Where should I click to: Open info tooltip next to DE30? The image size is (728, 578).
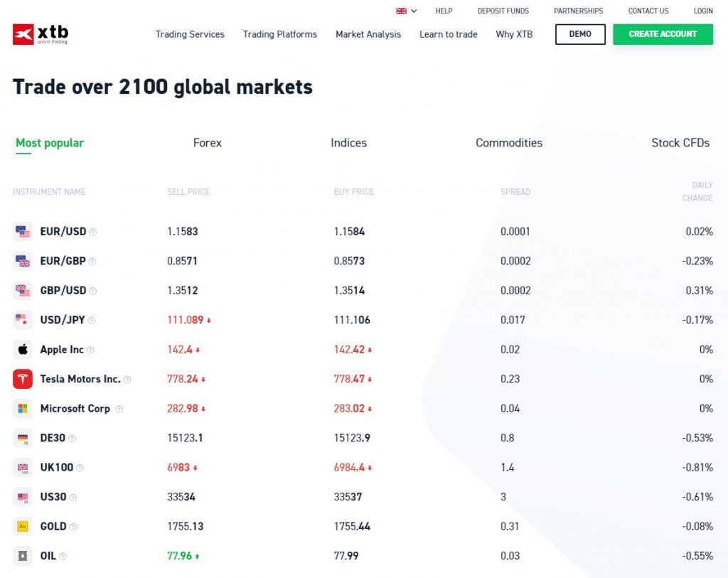[x=72, y=438]
